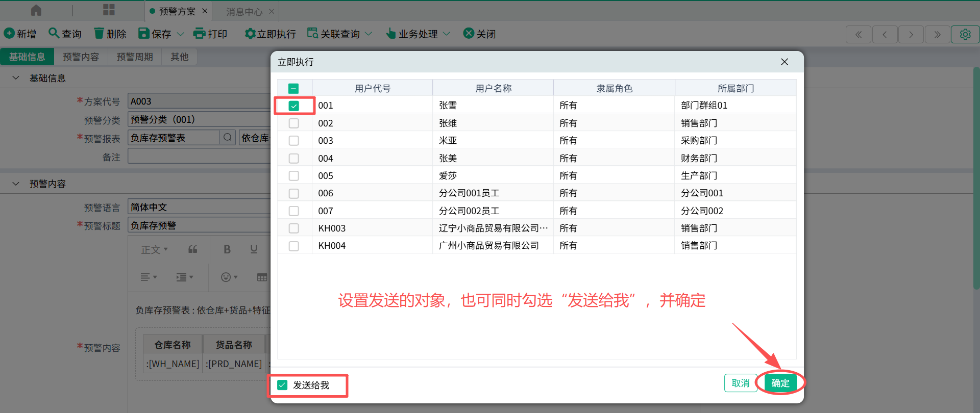Screen dimensions: 980x413
Task: Close the 立即执行 dialog with X
Action: pos(785,62)
